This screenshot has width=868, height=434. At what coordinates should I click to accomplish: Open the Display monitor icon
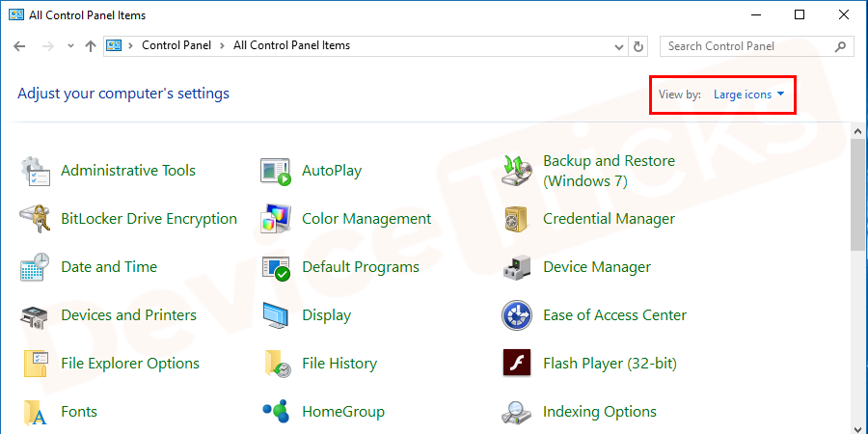pos(276,315)
